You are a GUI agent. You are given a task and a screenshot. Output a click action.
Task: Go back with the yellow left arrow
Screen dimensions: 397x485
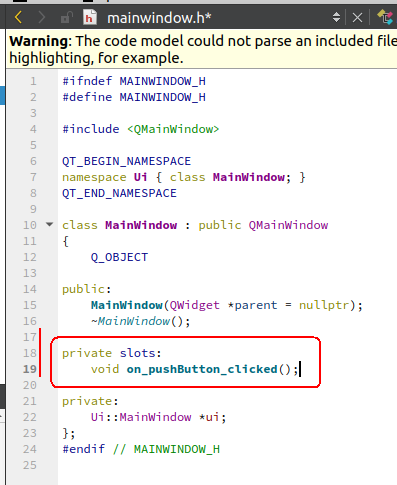[x=18, y=17]
